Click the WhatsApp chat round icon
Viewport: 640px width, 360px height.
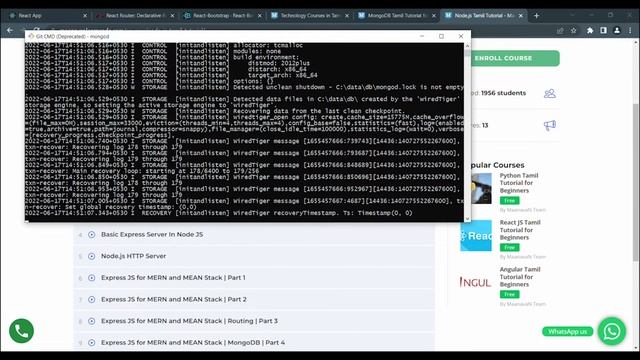(612, 331)
